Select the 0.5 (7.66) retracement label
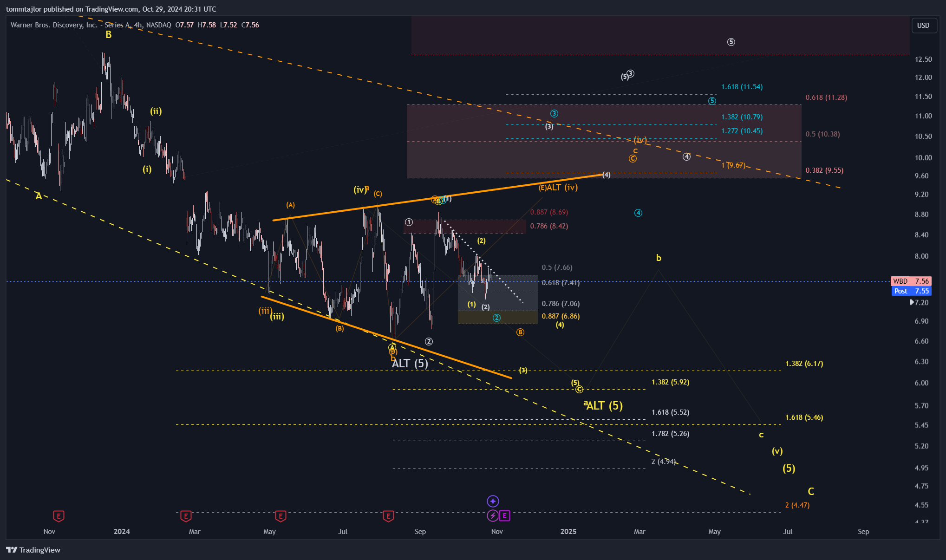This screenshot has height=560, width=946. pyautogui.click(x=557, y=267)
